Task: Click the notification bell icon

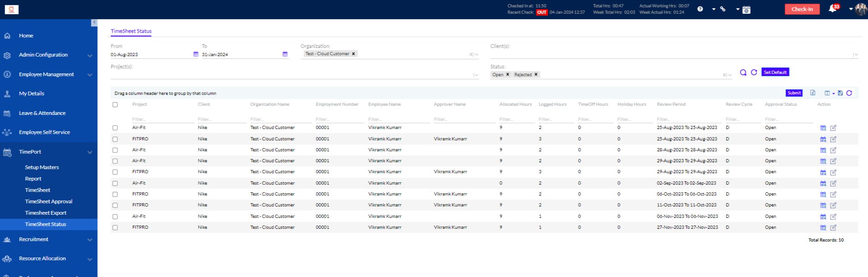Action: pos(832,9)
